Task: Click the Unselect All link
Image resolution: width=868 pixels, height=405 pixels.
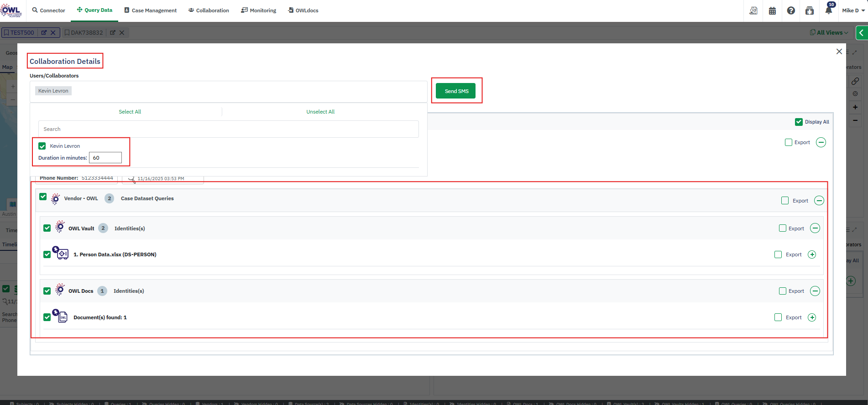Action: pyautogui.click(x=320, y=112)
